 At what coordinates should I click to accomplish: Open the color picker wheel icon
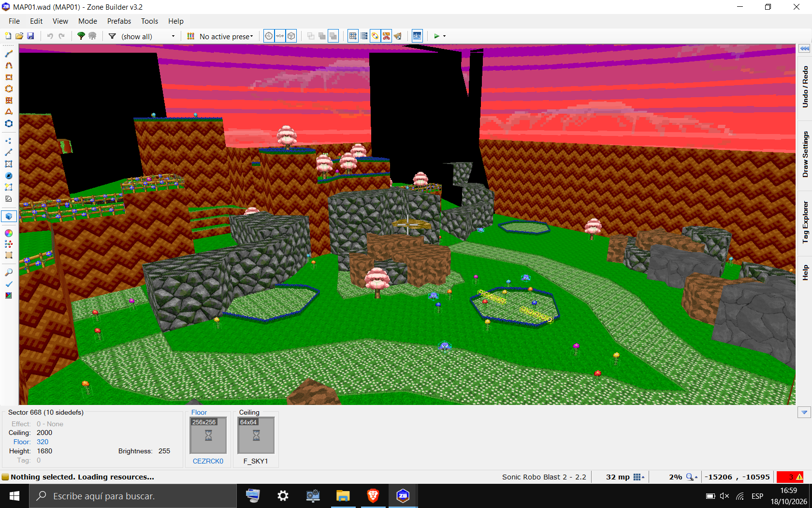pos(9,233)
